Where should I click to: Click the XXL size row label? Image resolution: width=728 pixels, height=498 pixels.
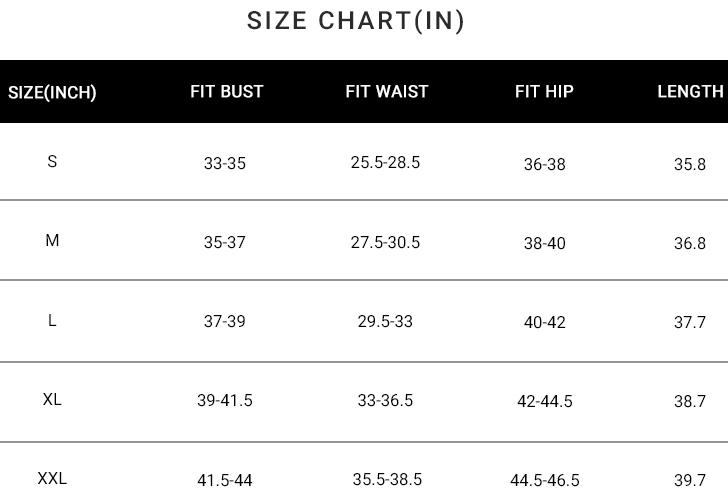coord(52,479)
